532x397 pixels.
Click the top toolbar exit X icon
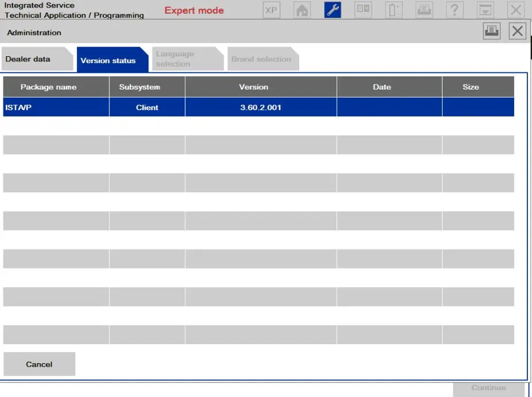pos(516,10)
